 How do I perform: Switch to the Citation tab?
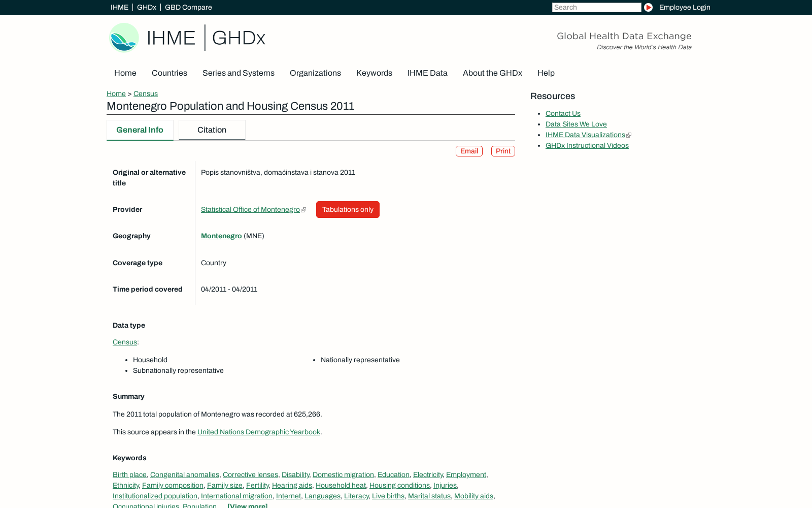point(212,130)
